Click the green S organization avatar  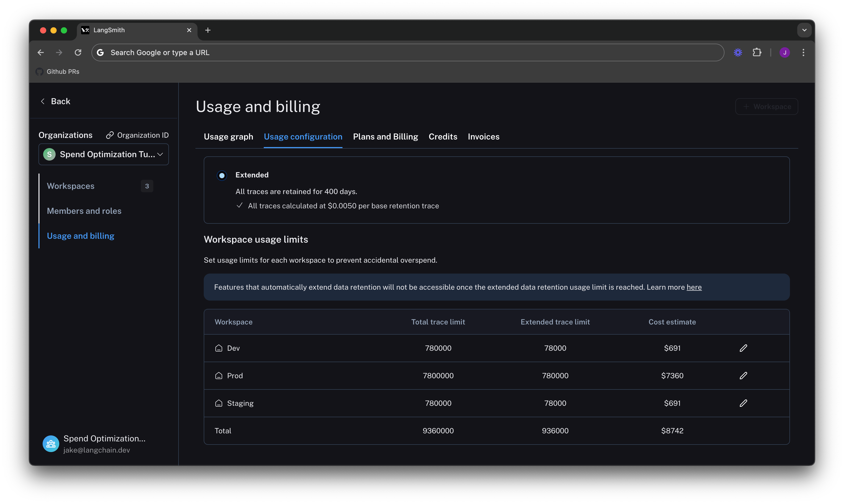(50, 154)
